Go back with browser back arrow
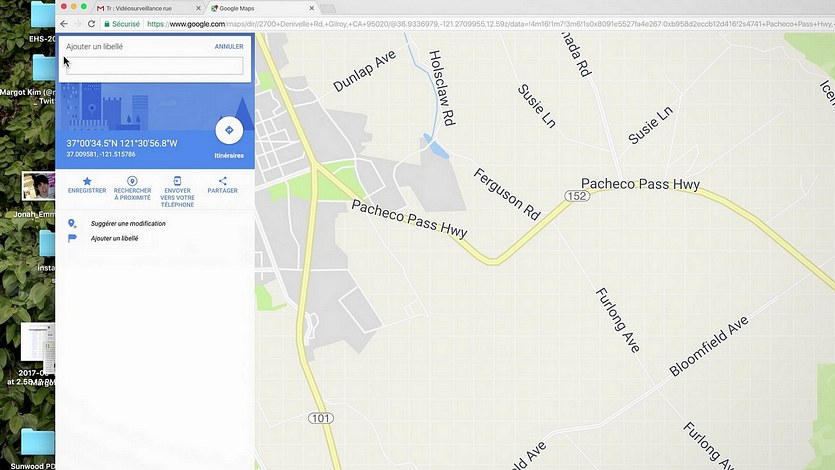The width and height of the screenshot is (835, 470). pyautogui.click(x=64, y=24)
